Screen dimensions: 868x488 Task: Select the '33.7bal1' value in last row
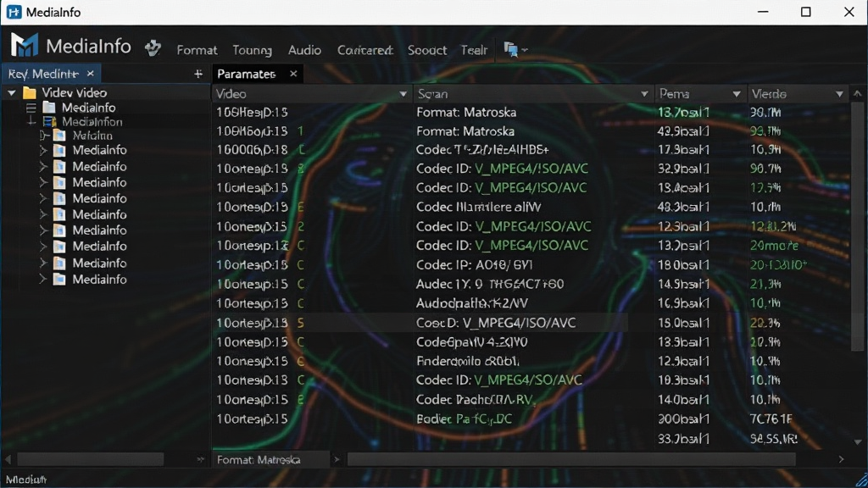[683, 439]
